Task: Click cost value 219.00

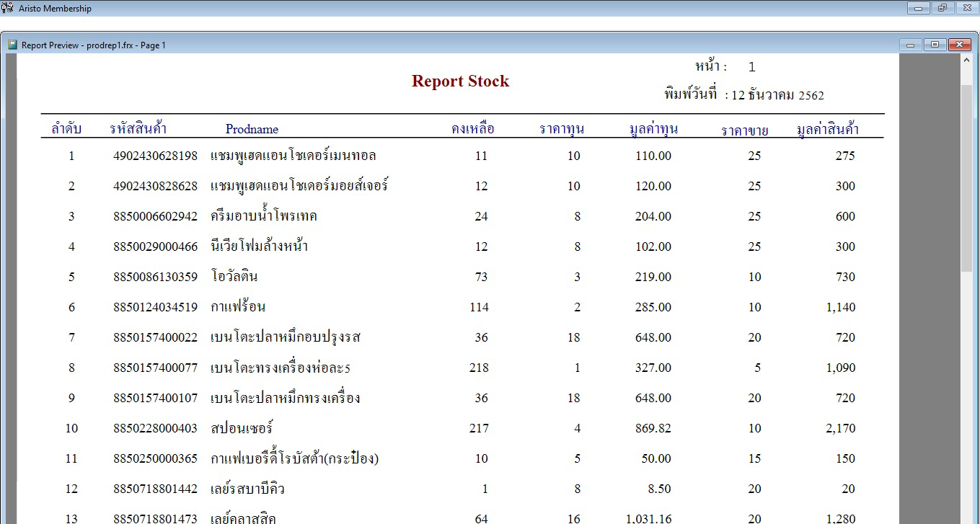Action: 653,277
